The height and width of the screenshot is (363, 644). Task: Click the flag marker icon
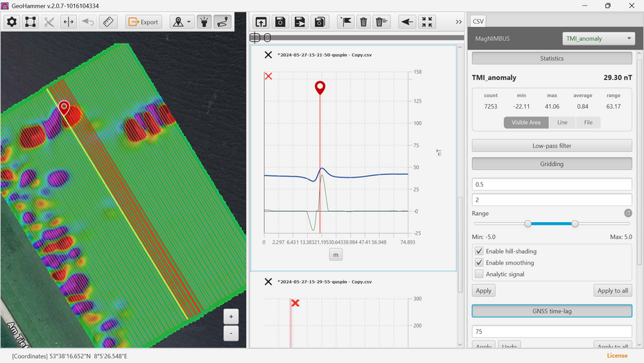[x=346, y=22]
